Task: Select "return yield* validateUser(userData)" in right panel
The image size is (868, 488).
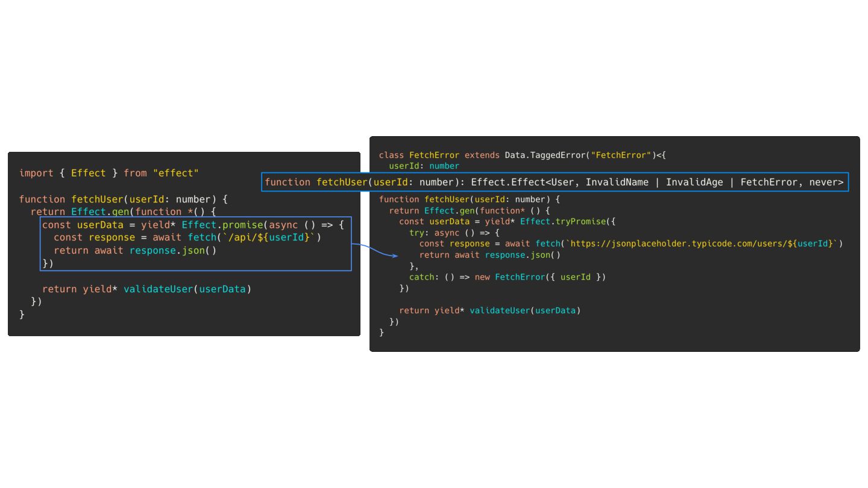Action: [x=490, y=310]
